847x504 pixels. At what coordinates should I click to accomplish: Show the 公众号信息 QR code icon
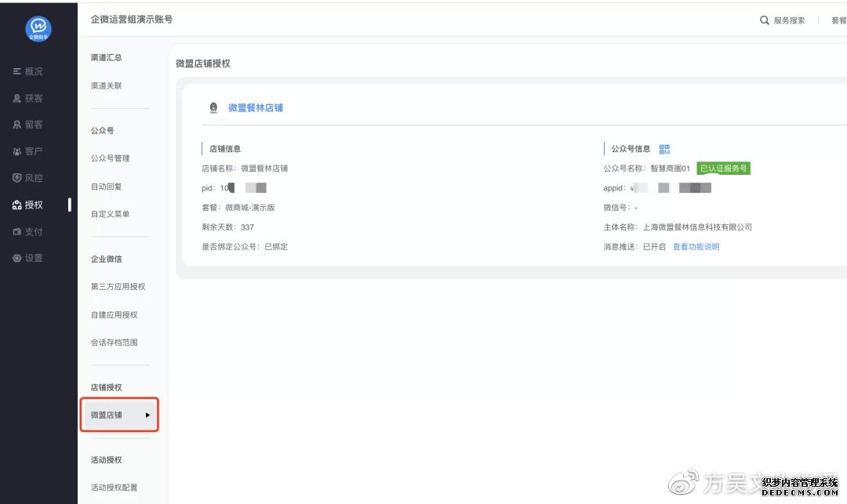[664, 149]
